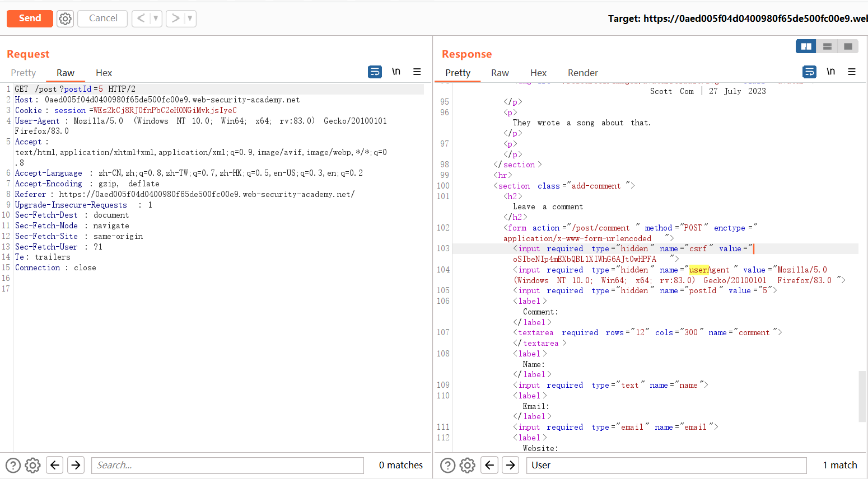The image size is (868, 479).
Task: Open Response search settings gear
Action: (x=468, y=465)
